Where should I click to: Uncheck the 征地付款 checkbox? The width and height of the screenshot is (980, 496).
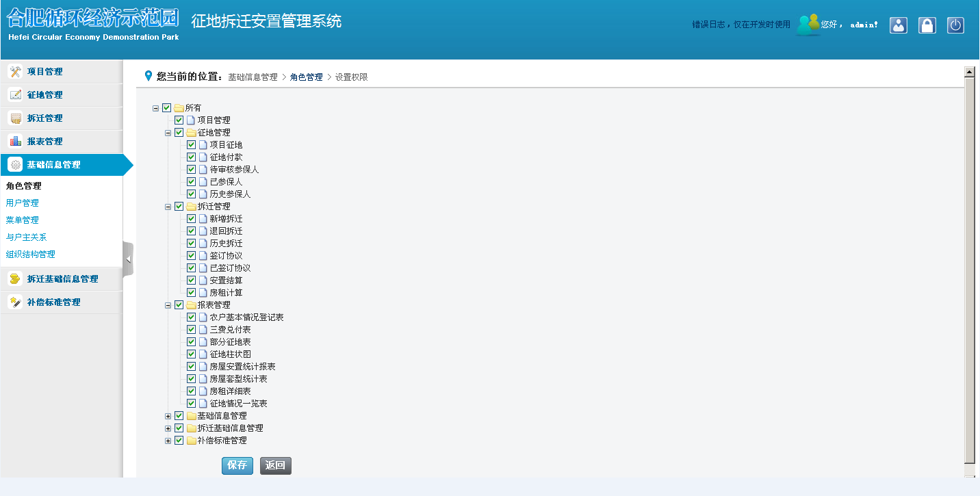coord(192,157)
